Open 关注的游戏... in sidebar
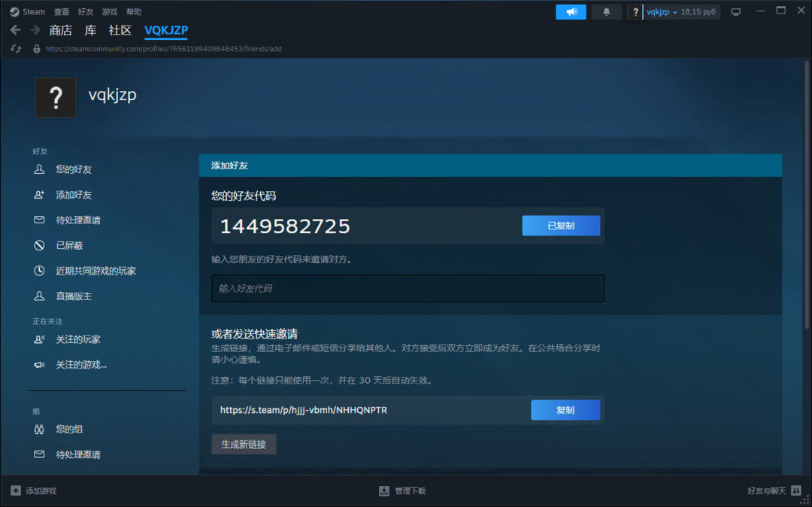 (x=81, y=365)
